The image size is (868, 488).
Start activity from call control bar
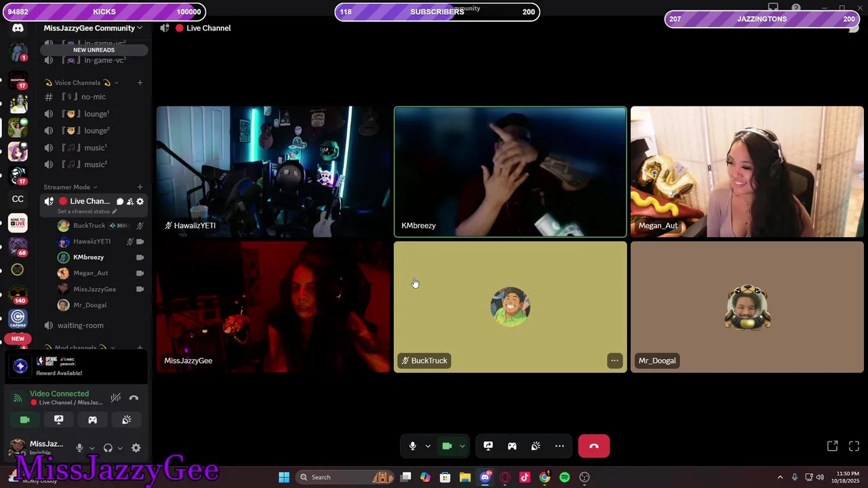click(x=512, y=446)
